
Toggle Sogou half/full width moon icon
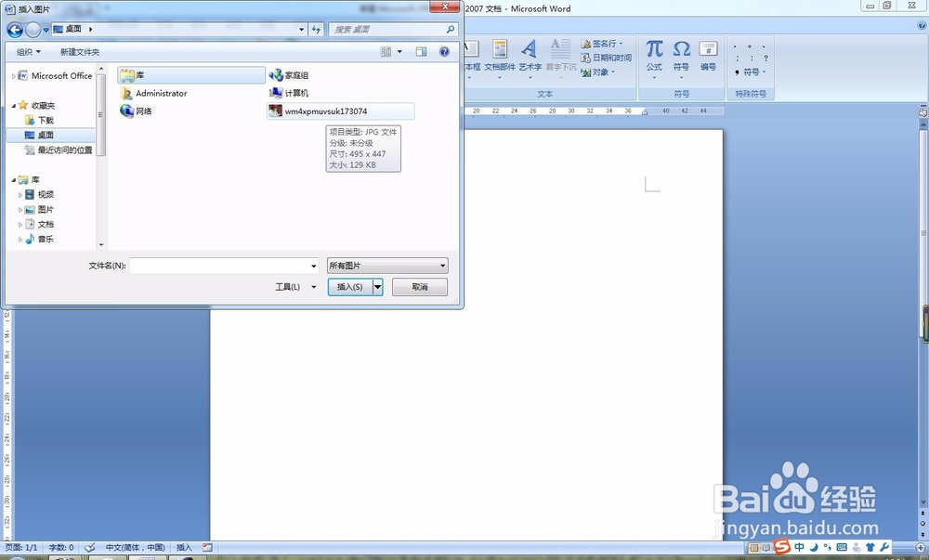click(x=815, y=548)
